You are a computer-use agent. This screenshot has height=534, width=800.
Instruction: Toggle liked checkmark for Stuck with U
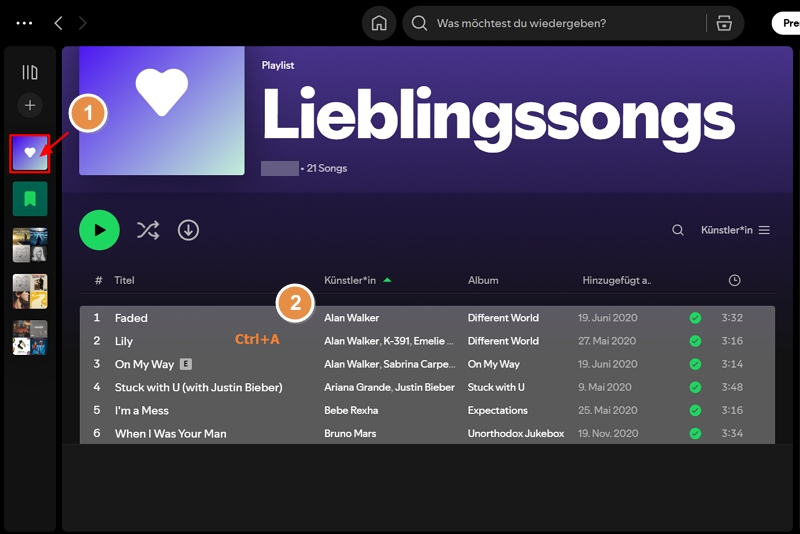click(695, 387)
